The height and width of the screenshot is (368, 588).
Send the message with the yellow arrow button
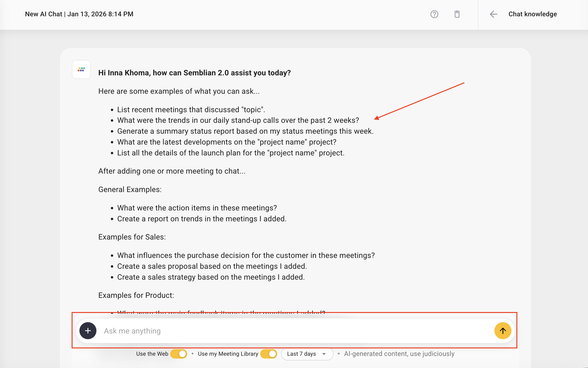[502, 330]
